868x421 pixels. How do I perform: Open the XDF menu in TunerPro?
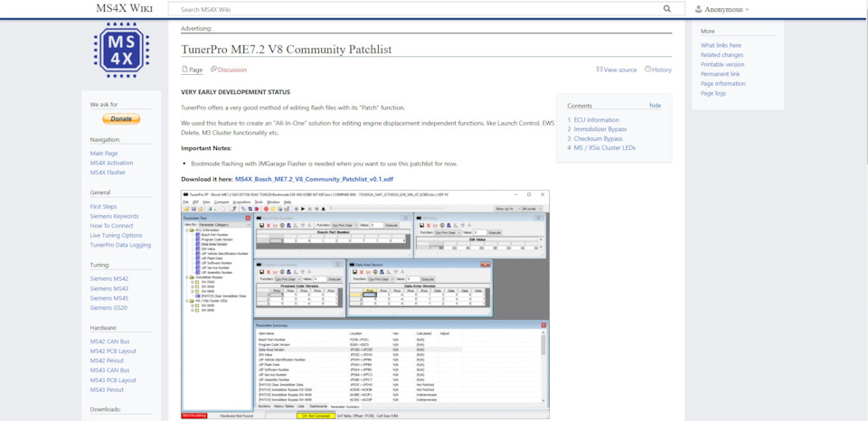coord(195,202)
